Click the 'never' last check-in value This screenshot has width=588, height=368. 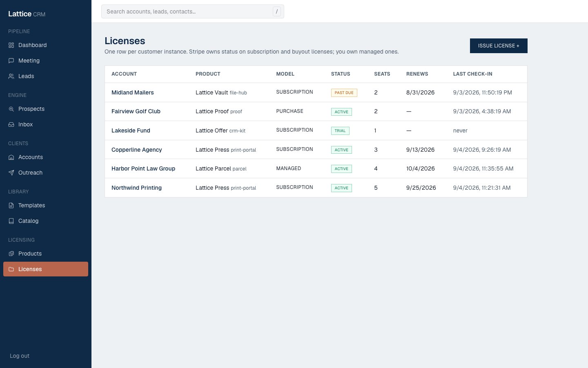point(460,130)
